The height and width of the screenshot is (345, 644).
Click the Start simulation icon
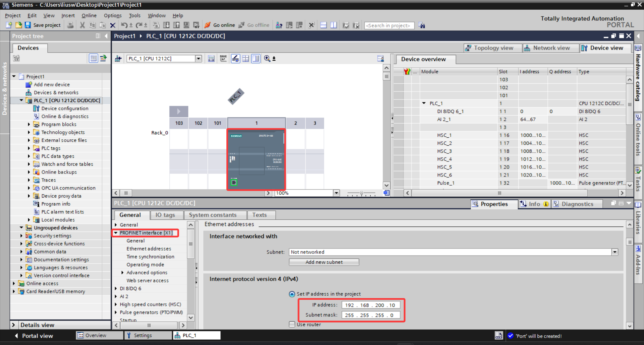[x=186, y=25]
